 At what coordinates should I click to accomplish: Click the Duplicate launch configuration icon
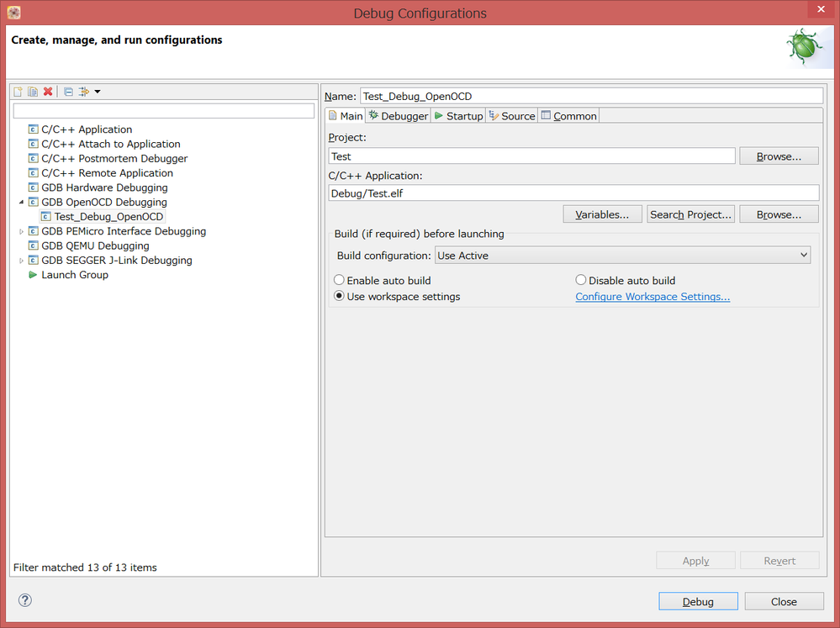click(x=33, y=92)
